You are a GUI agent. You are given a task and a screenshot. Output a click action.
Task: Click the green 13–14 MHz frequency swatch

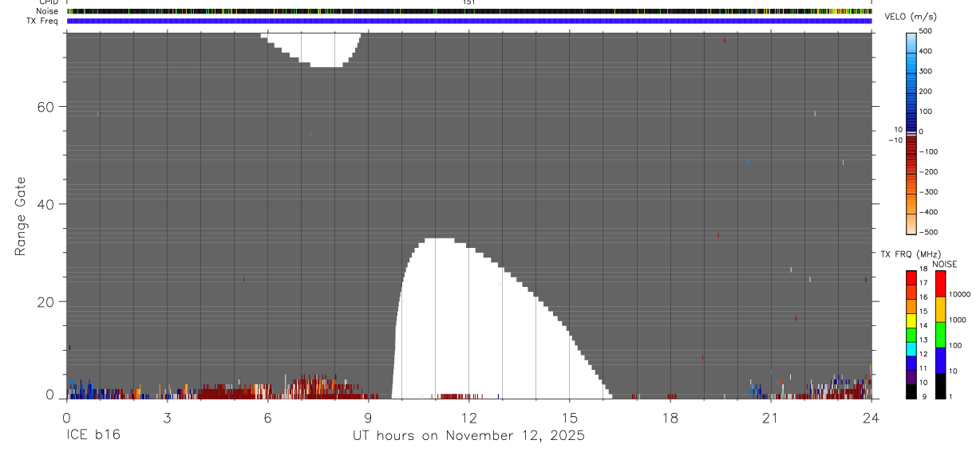coord(911,335)
